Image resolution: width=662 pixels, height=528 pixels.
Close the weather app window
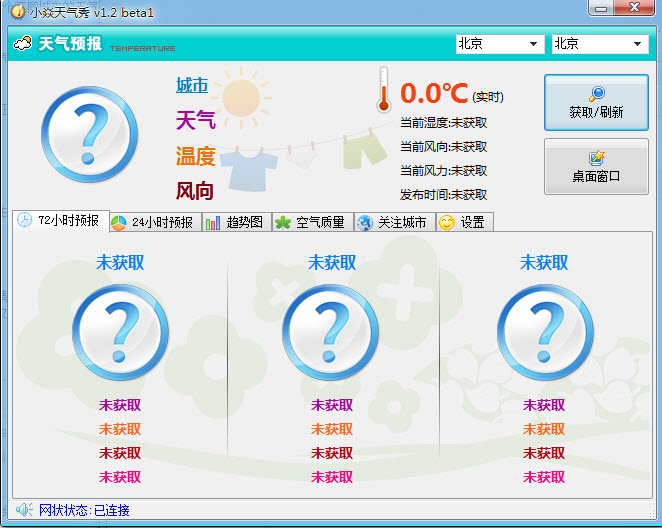(x=635, y=8)
